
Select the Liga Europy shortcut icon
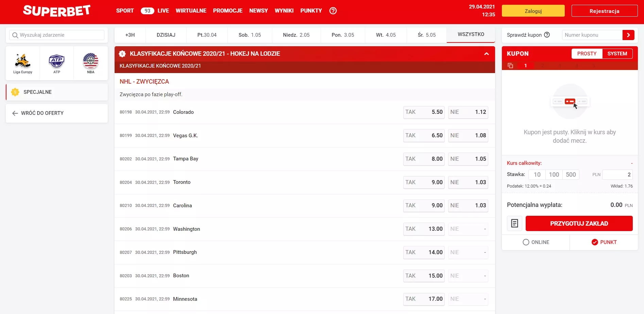[x=23, y=63]
